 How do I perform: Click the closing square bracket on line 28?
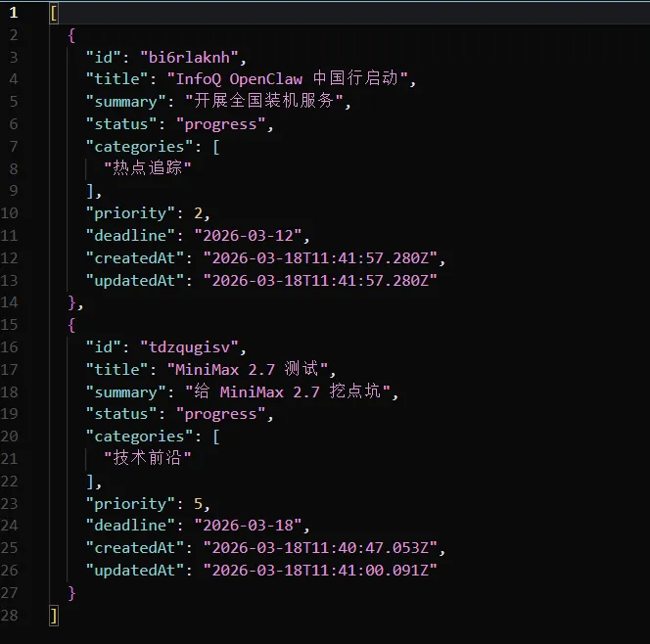(x=54, y=615)
